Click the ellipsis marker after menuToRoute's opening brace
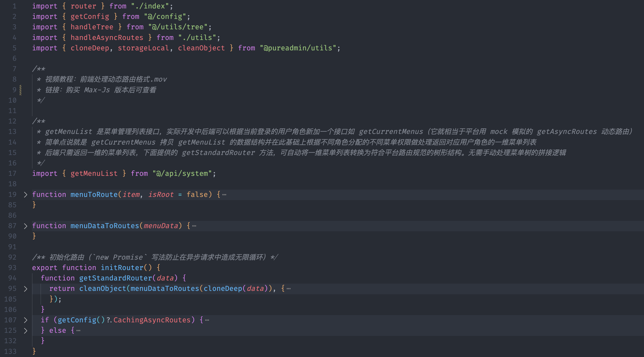Screen dimensions: 644x357 [224, 195]
